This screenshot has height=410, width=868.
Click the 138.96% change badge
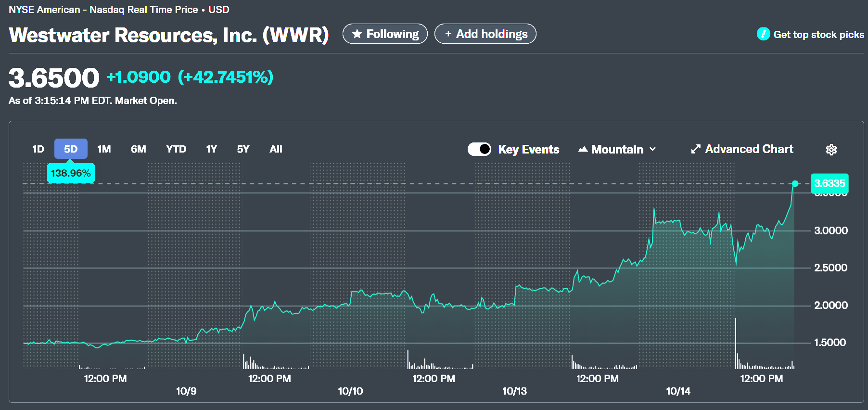[x=71, y=173]
